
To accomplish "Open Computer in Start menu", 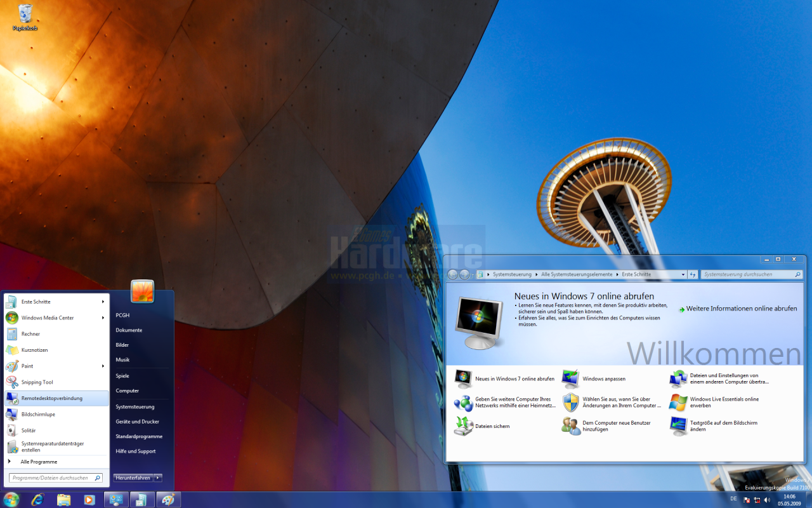I will click(127, 391).
